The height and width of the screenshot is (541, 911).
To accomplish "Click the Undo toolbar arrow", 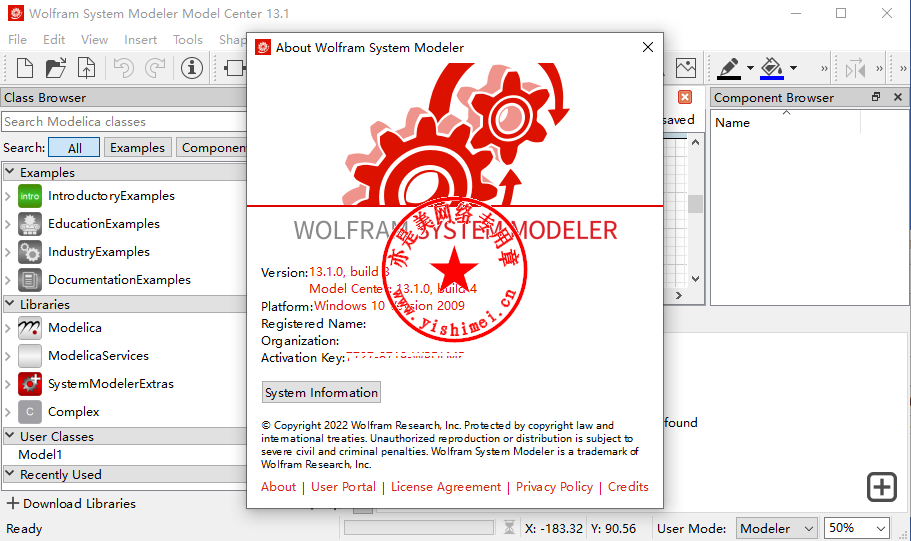I will click(x=123, y=68).
